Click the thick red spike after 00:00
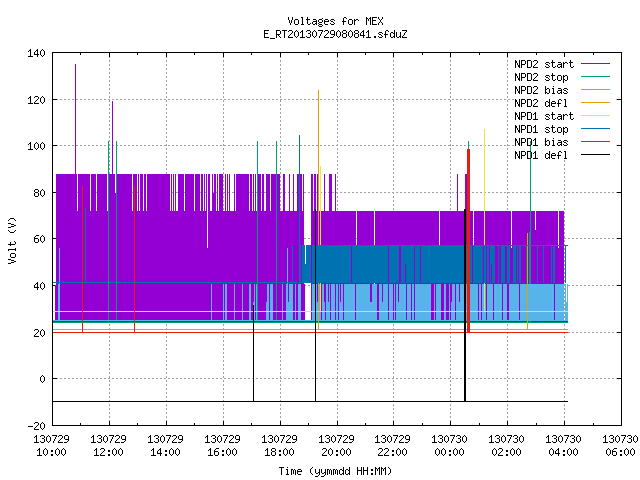Viewport: 640px width, 480px height. [469, 241]
